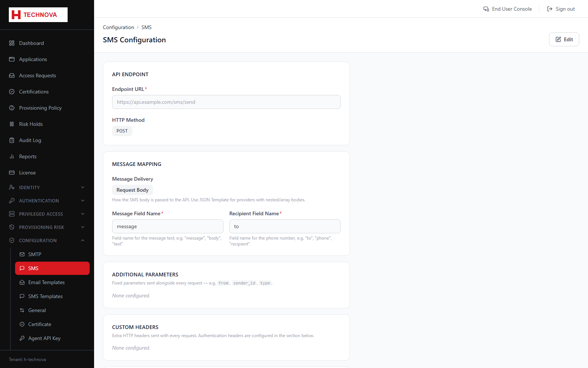Click the Endpoint URL input field
Screen dimensions: 588x368
pyautogui.click(x=226, y=102)
